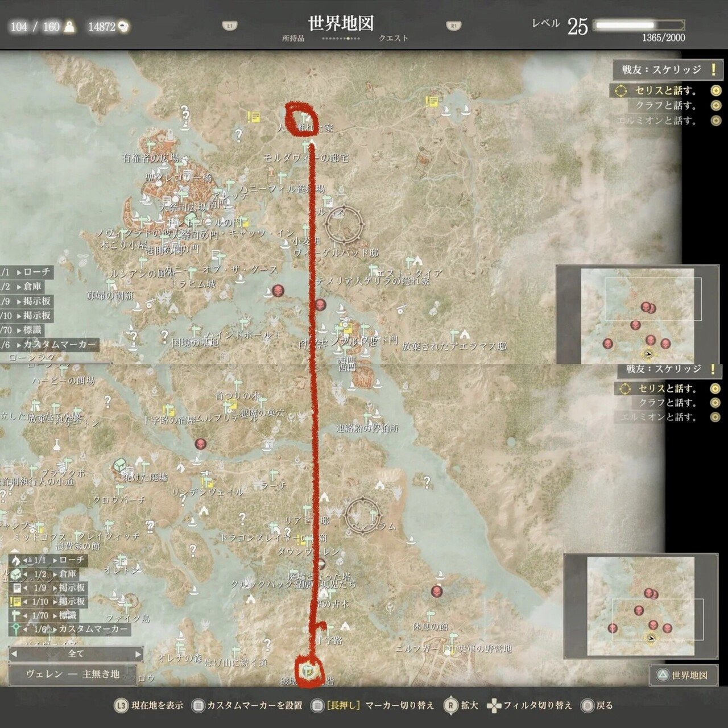Click the right arrow of the 全て filter selector

point(138,654)
